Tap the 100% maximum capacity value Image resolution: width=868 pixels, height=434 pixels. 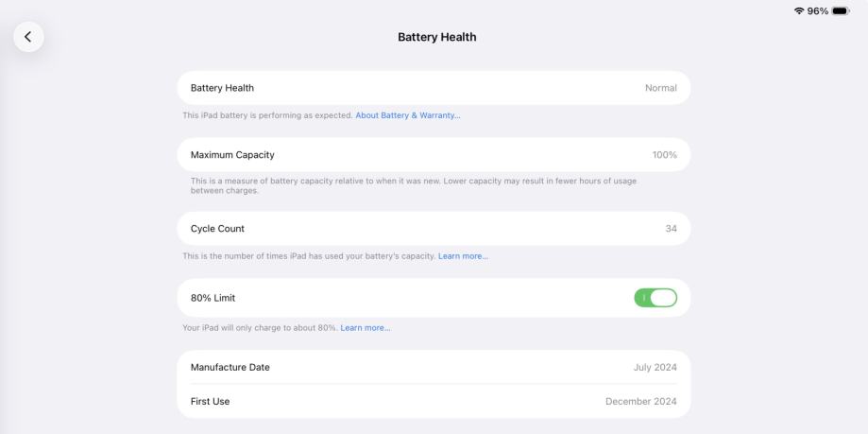(665, 155)
